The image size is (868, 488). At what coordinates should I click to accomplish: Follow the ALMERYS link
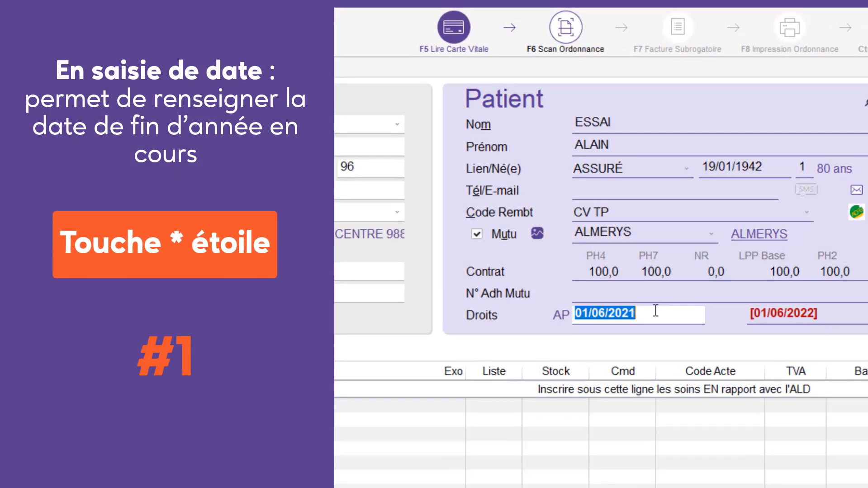click(759, 234)
